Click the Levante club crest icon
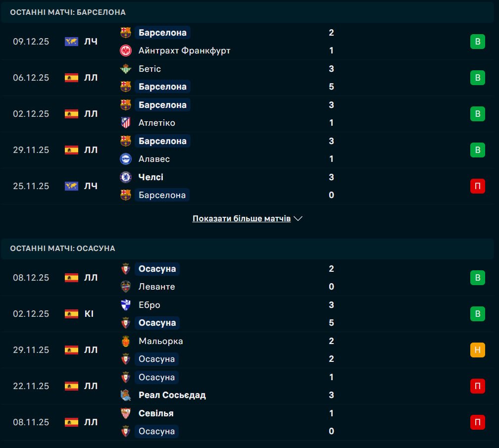 point(126,287)
